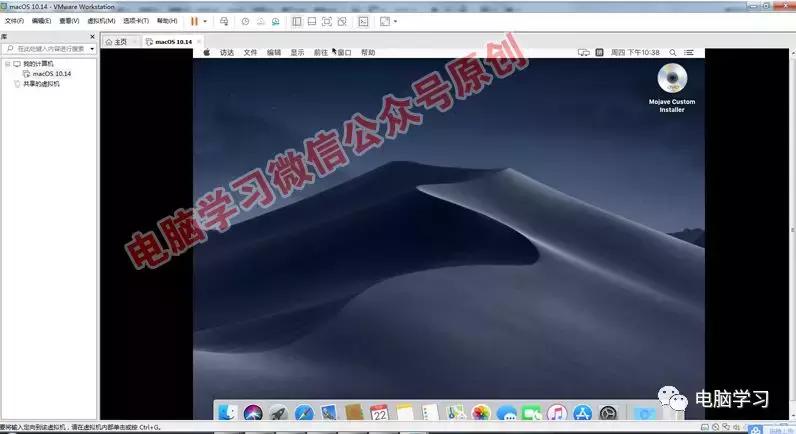Image resolution: width=796 pixels, height=434 pixels.
Task: Open the macOS 显示 menu
Action: [297, 52]
